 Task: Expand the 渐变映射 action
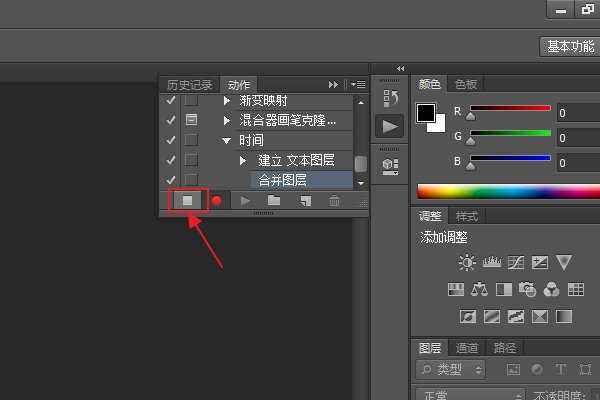(x=227, y=101)
